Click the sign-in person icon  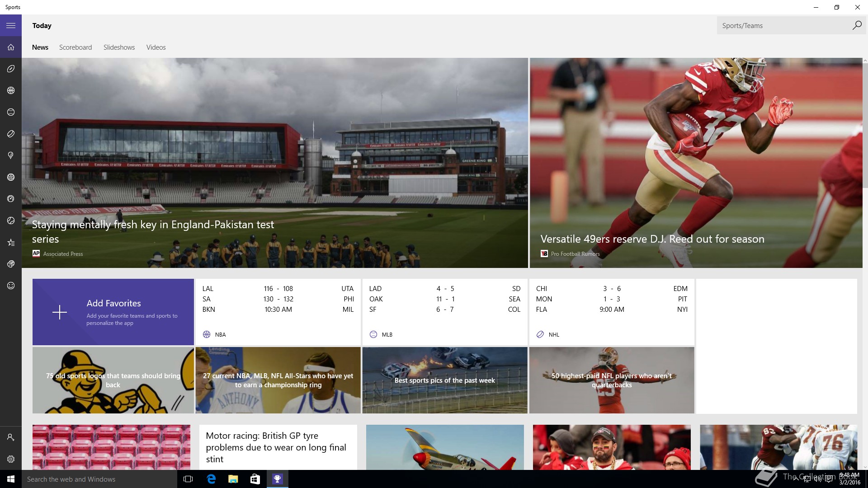point(11,437)
